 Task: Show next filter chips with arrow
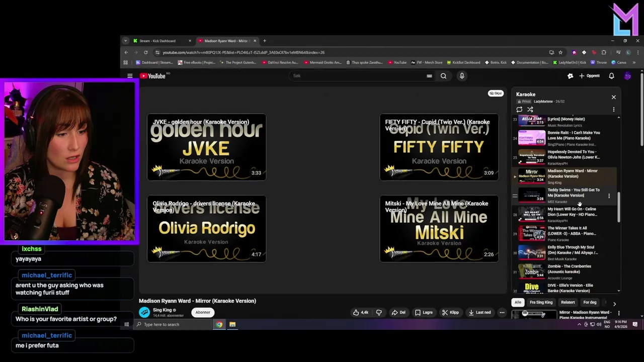pyautogui.click(x=614, y=304)
